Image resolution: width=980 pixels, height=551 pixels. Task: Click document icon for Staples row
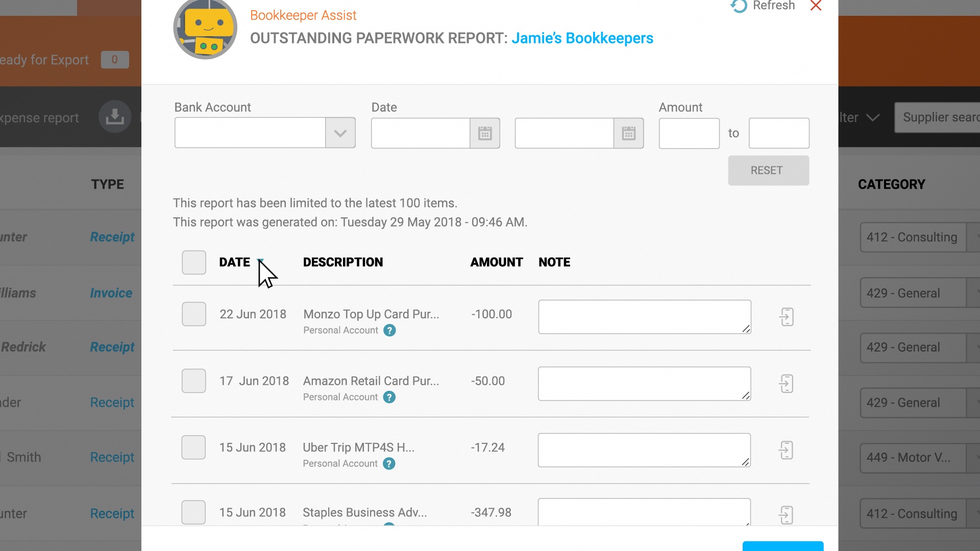(787, 515)
